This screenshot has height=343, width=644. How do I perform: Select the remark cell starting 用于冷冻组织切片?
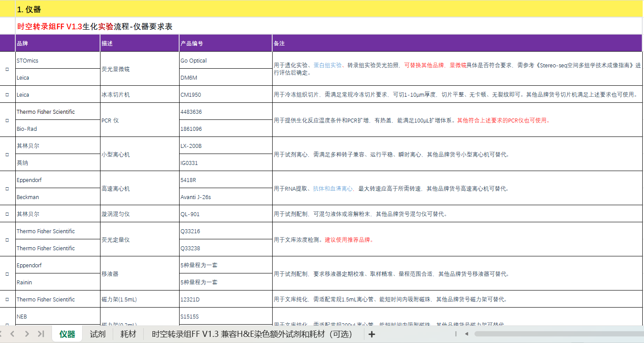click(457, 94)
